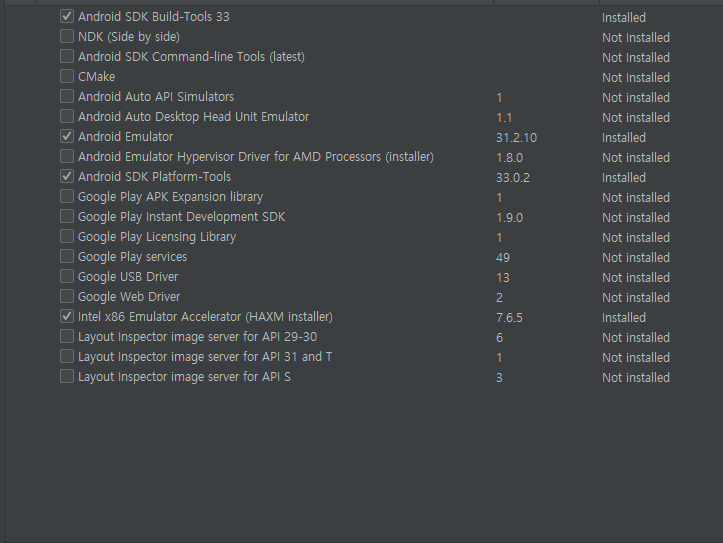Enable Android SDK Command-line Tools (latest)
The width and height of the screenshot is (723, 543).
(x=67, y=57)
